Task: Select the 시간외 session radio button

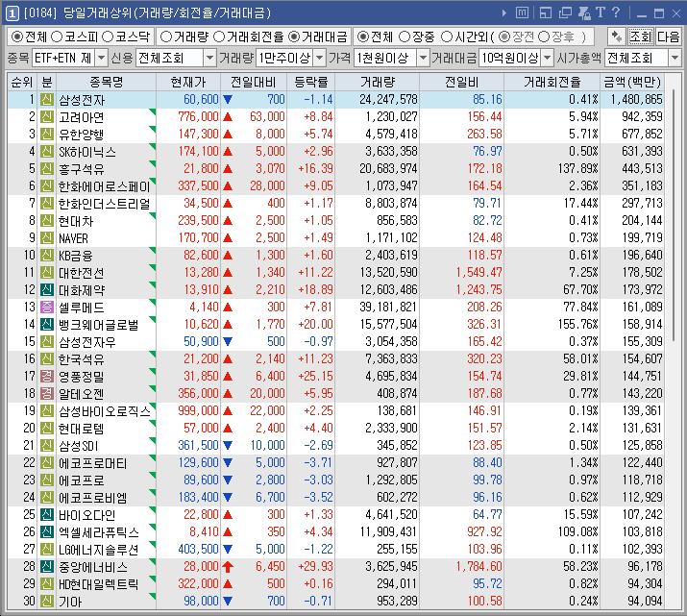Action: click(x=446, y=37)
